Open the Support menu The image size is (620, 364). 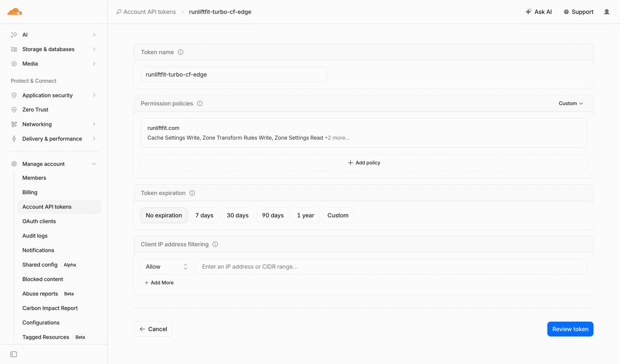click(x=578, y=12)
